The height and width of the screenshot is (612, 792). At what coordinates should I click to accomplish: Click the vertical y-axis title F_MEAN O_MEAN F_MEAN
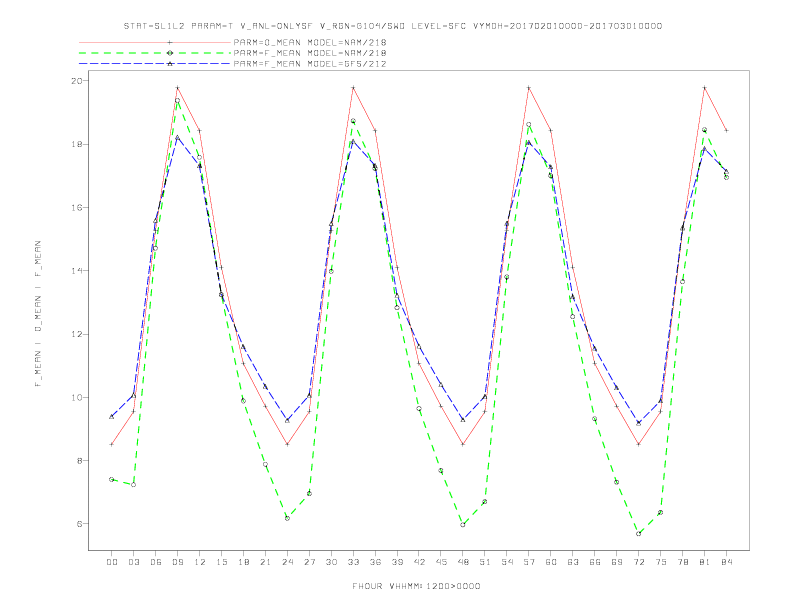(x=38, y=314)
